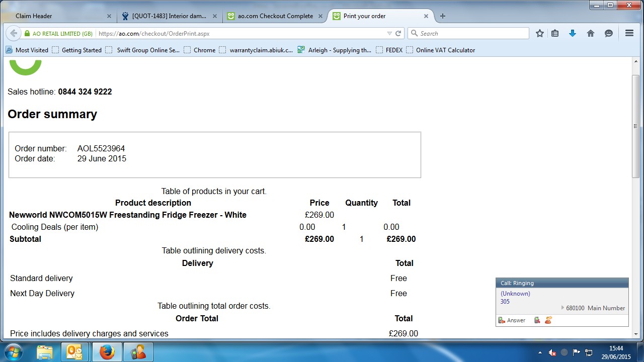The width and height of the screenshot is (644, 362).
Task: Click the Newworld NWCOM5015W product description
Action: coord(128,215)
